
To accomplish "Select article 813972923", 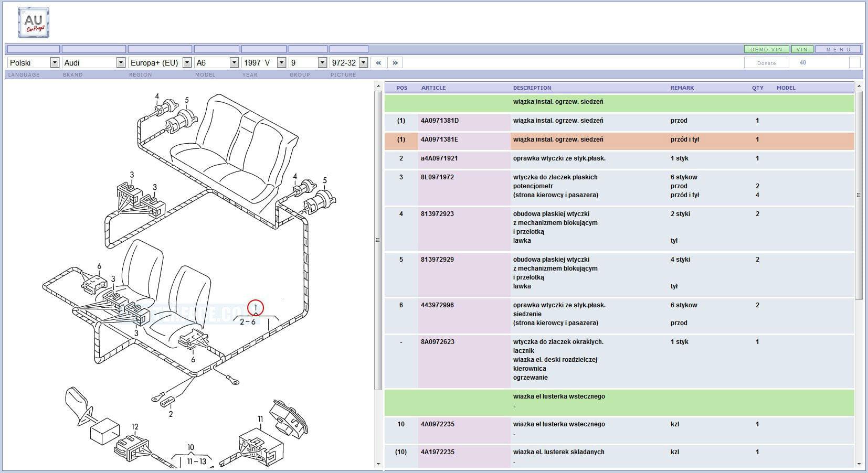I will tap(437, 214).
